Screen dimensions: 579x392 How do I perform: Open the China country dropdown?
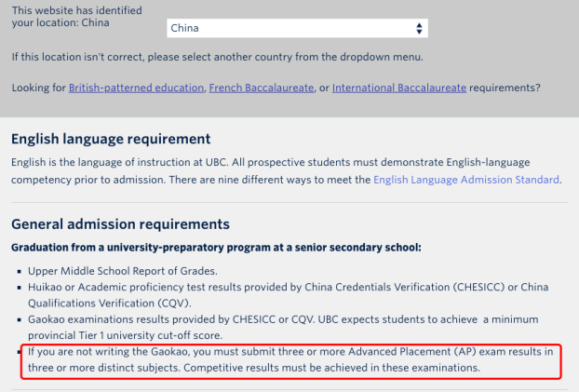(297, 28)
